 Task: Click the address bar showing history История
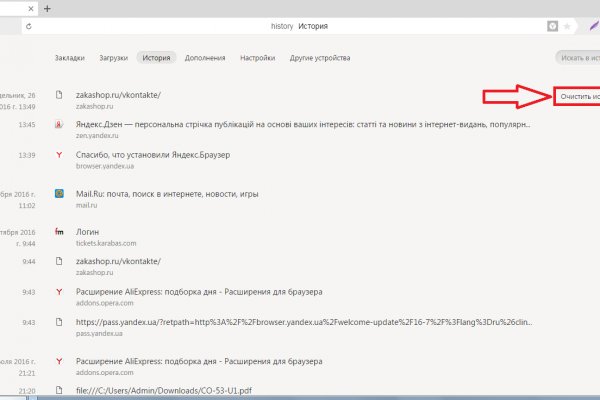point(300,26)
